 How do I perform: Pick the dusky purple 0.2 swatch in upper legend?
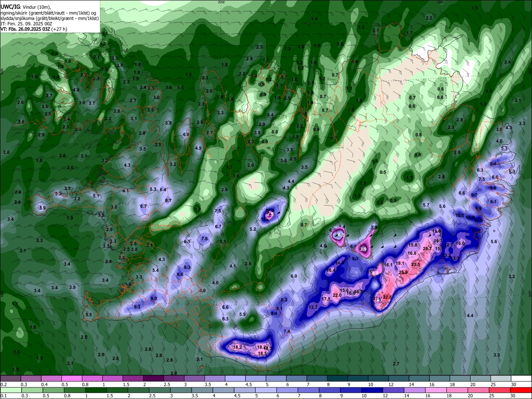coord(10,379)
